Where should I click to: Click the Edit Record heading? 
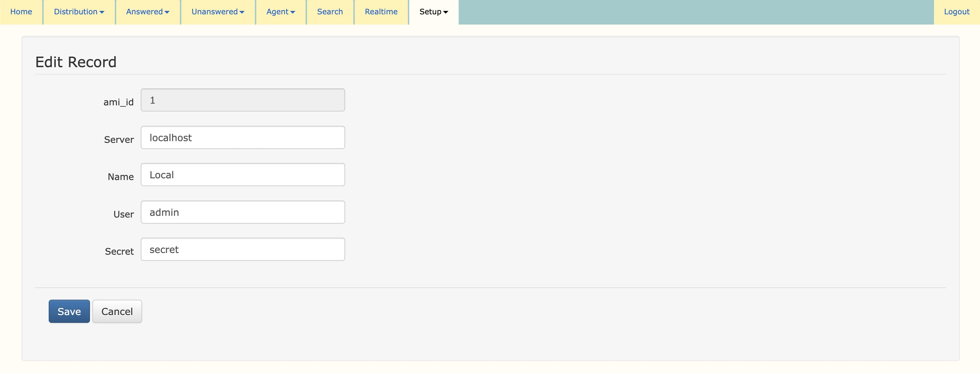click(76, 61)
